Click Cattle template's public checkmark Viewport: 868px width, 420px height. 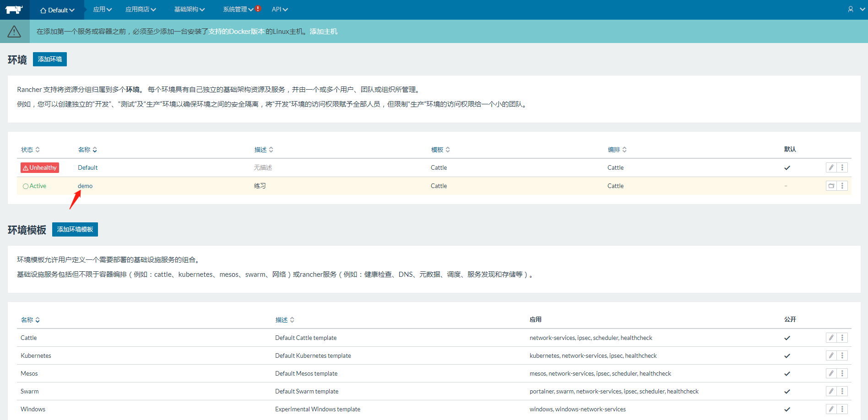click(x=787, y=338)
